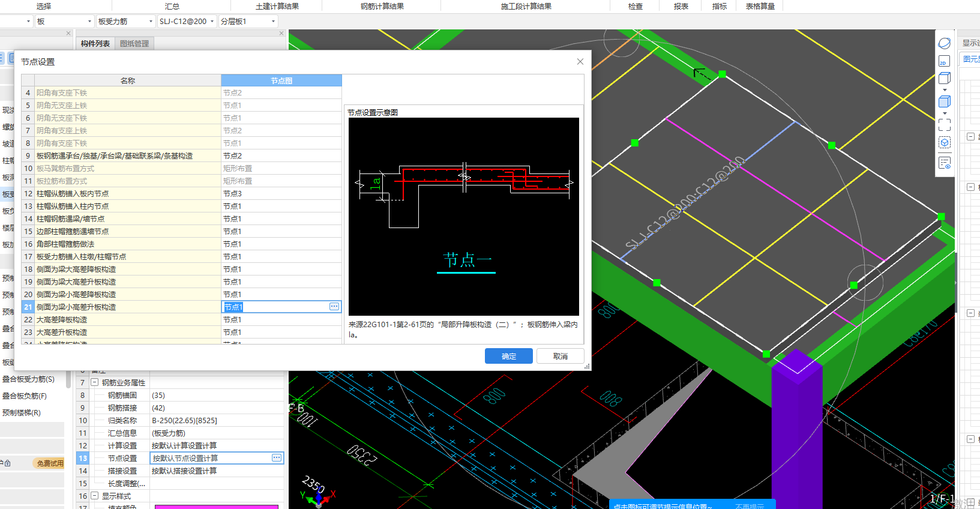Click the 免费试用 button
This screenshot has width=980, height=509.
click(50, 463)
